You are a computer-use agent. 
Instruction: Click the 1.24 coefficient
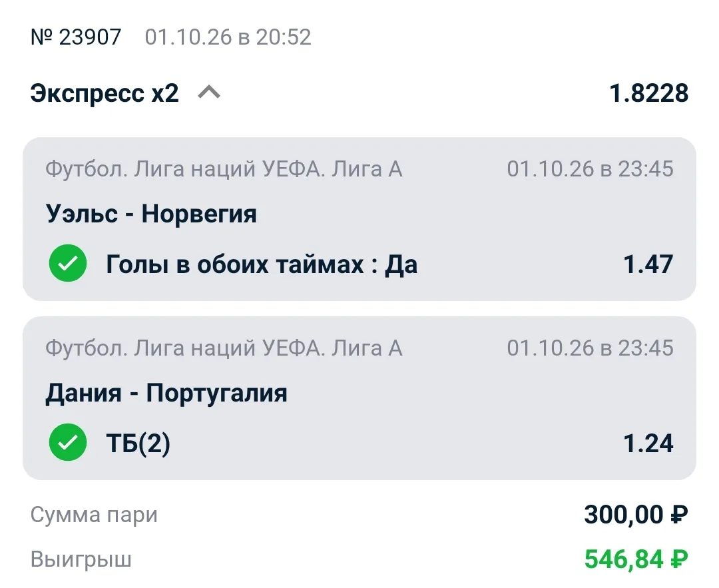pos(648,443)
